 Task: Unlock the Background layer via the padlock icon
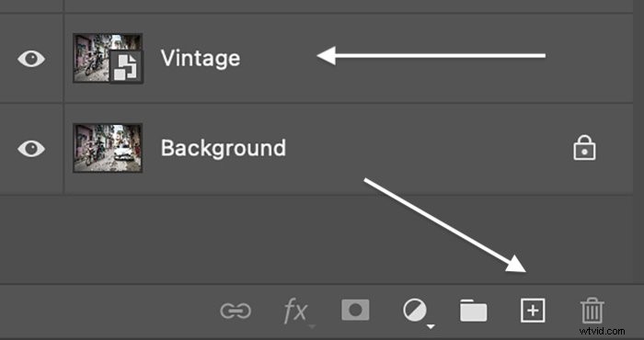coord(584,148)
